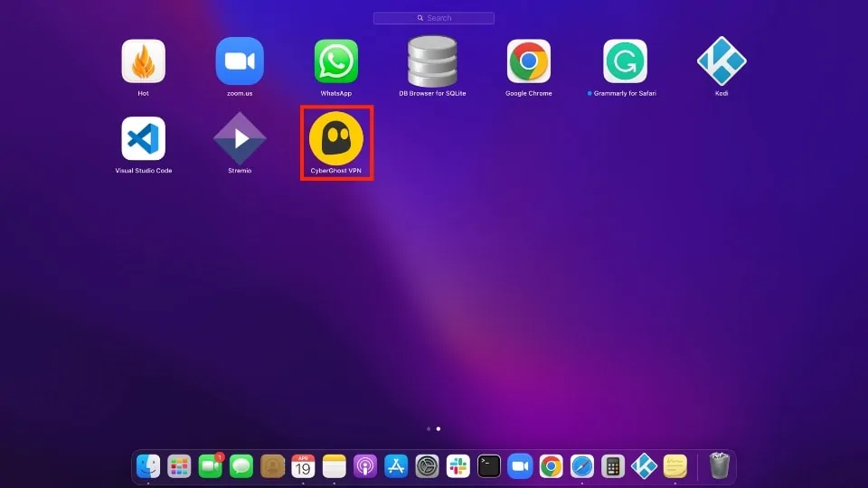Click the "Grammarly for Safari" label text
The height and width of the screenshot is (488, 868).
coord(625,93)
